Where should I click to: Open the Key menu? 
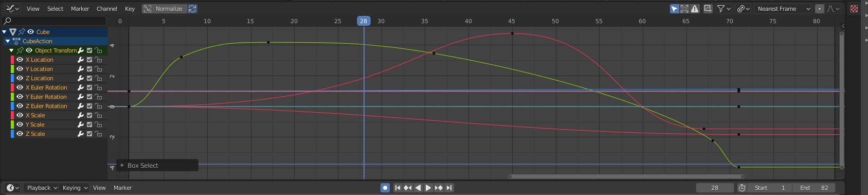(x=130, y=9)
